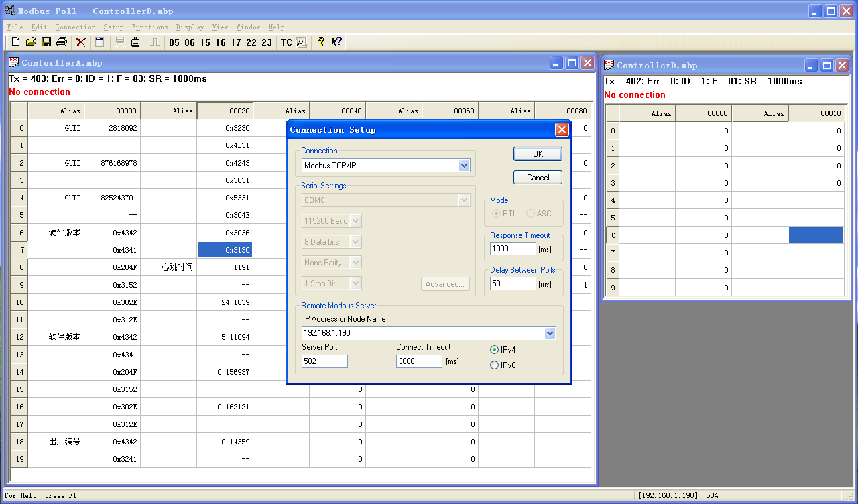Click the communication traffic monitor icon

[x=302, y=42]
